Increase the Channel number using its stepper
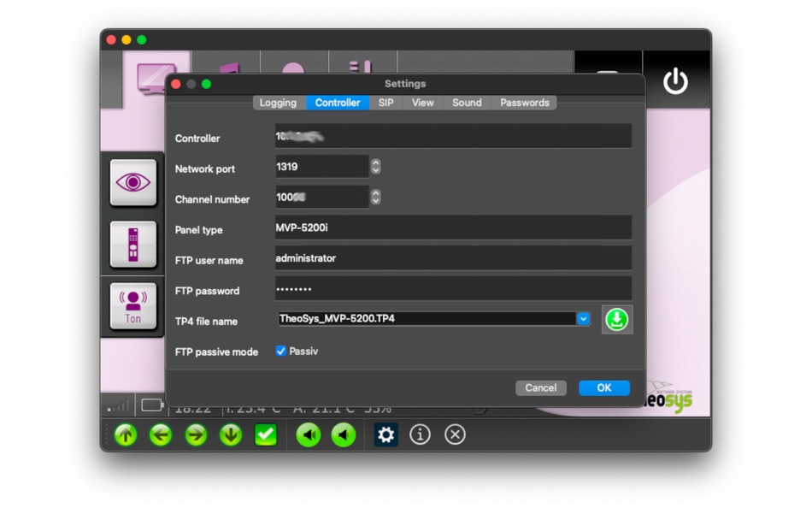812x508 pixels. click(x=374, y=193)
